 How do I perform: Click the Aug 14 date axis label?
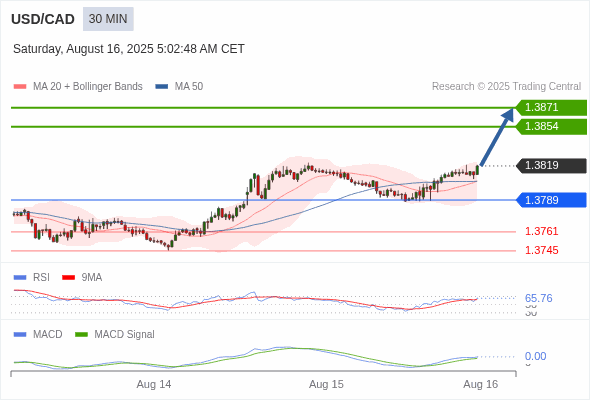click(154, 384)
